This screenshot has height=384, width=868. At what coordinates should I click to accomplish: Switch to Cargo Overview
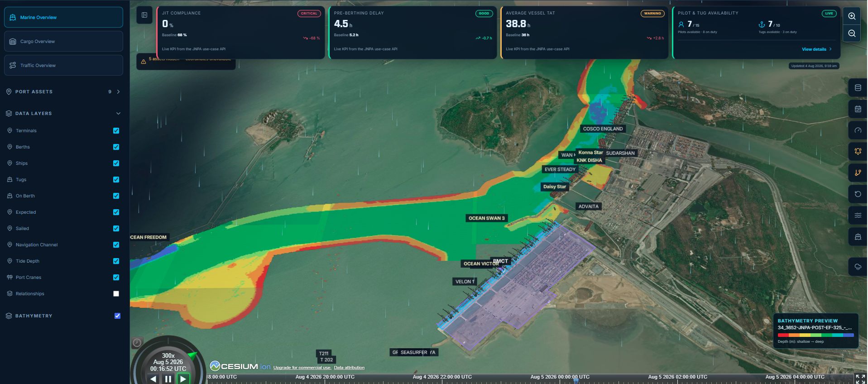[63, 41]
